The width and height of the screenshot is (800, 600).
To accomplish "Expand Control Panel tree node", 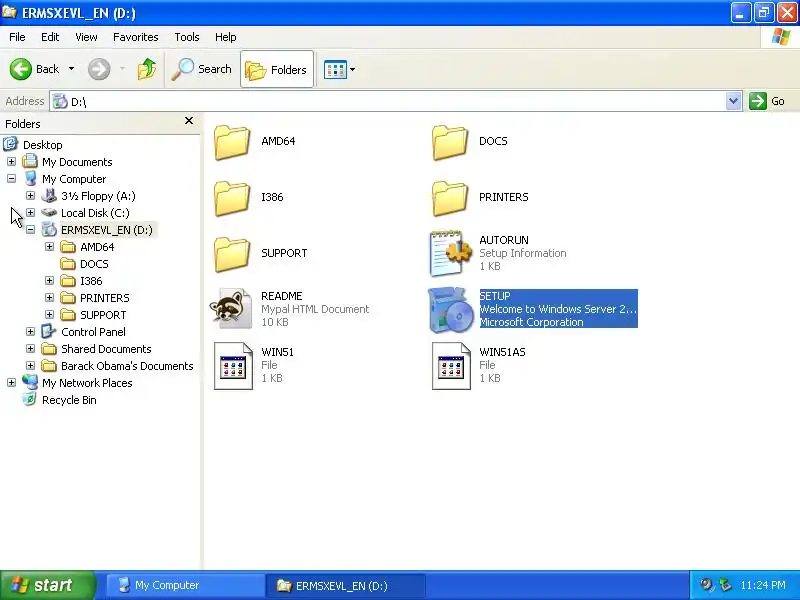I will (30, 332).
